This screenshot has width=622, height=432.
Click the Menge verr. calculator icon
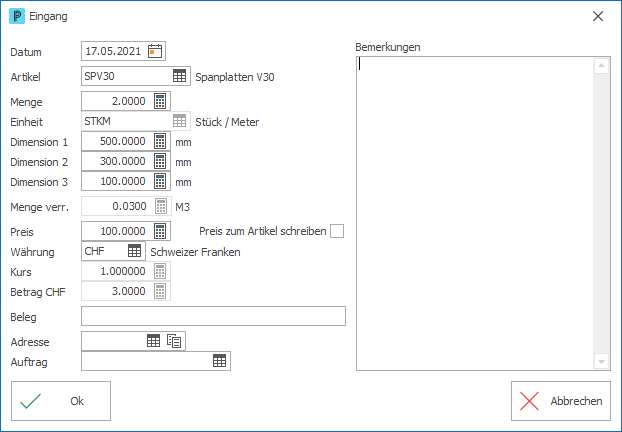[x=161, y=206]
